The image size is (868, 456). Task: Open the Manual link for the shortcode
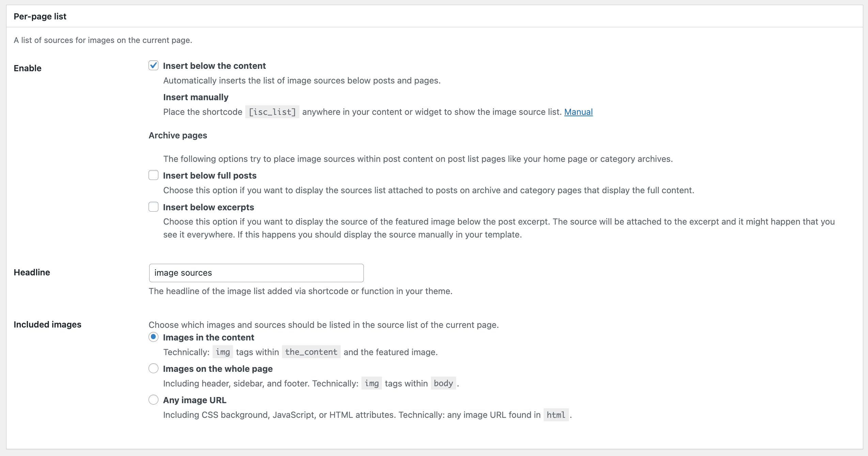[578, 112]
